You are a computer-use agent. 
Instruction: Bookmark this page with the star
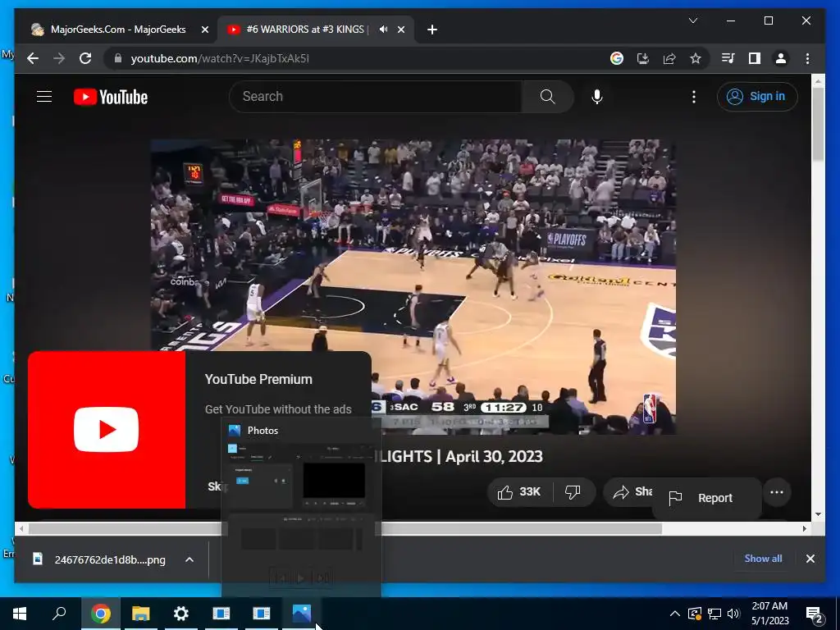coord(696,58)
